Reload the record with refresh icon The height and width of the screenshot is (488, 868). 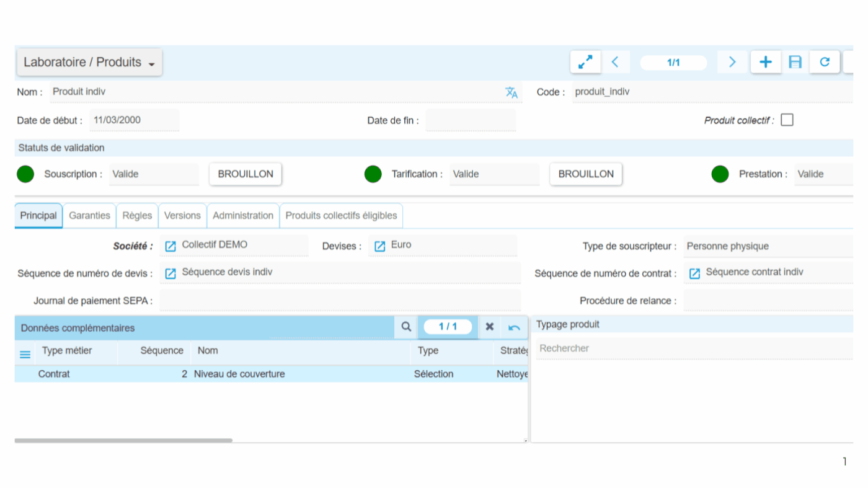click(x=825, y=62)
